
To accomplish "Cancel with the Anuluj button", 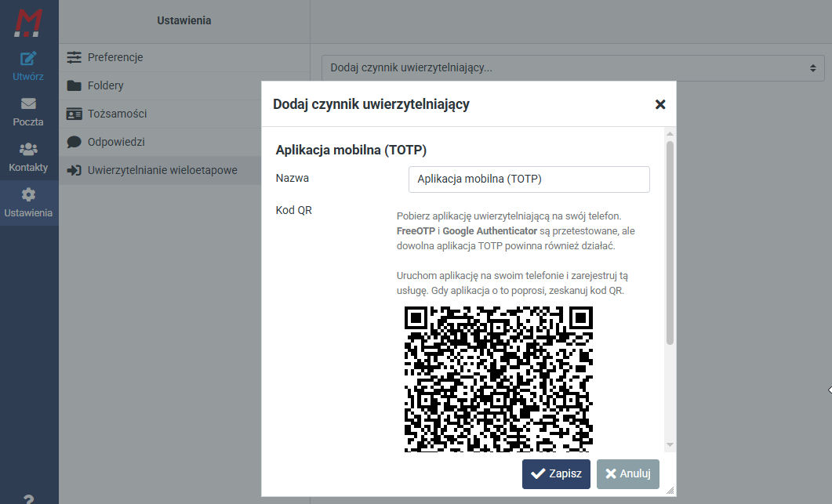I will [x=627, y=473].
